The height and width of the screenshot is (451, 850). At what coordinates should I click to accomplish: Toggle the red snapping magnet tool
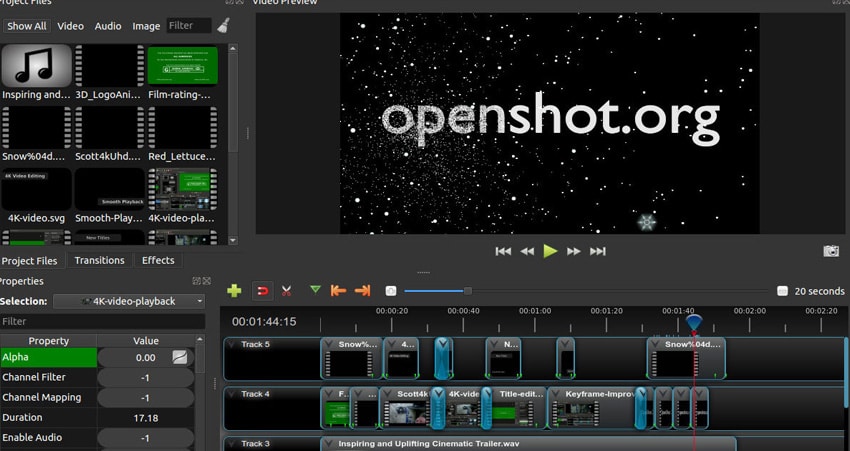pos(262,291)
